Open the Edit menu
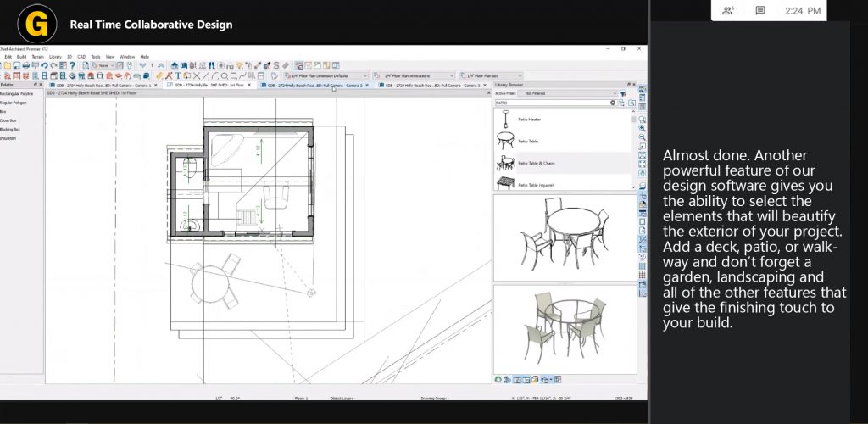This screenshot has width=868, height=424. (8, 57)
